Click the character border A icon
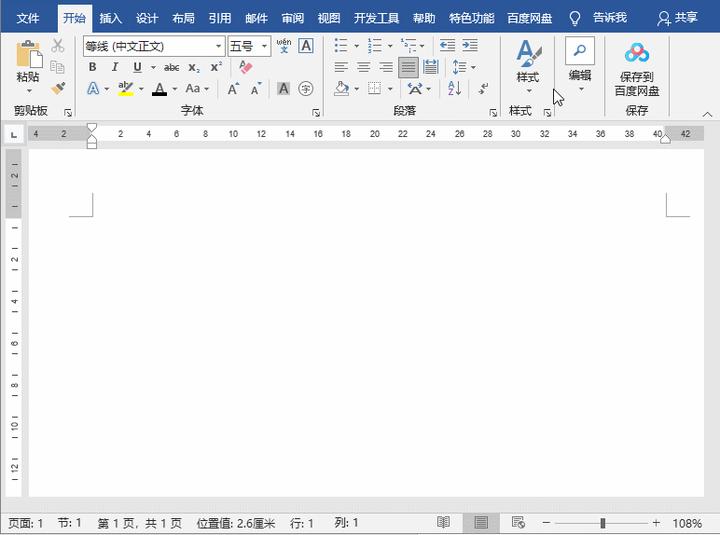The width and height of the screenshot is (720, 535). [306, 46]
